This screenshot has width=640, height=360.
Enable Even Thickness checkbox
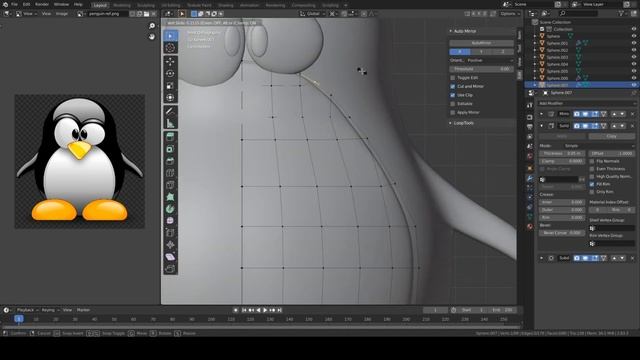pos(592,169)
